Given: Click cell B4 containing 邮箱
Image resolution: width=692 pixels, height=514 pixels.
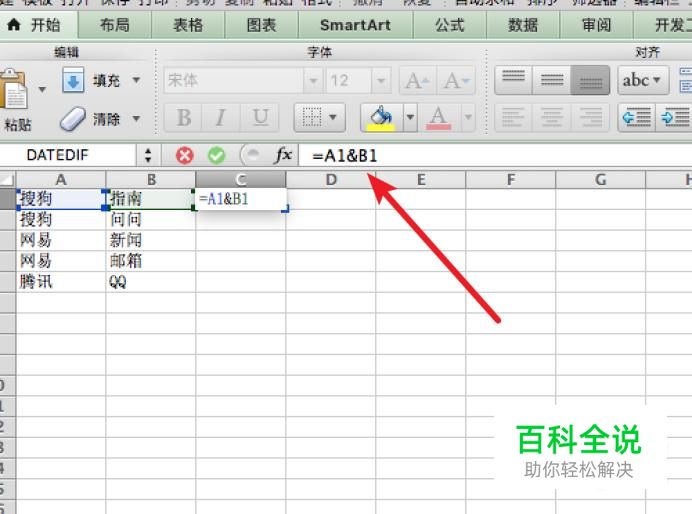Looking at the screenshot, I should click(x=151, y=261).
